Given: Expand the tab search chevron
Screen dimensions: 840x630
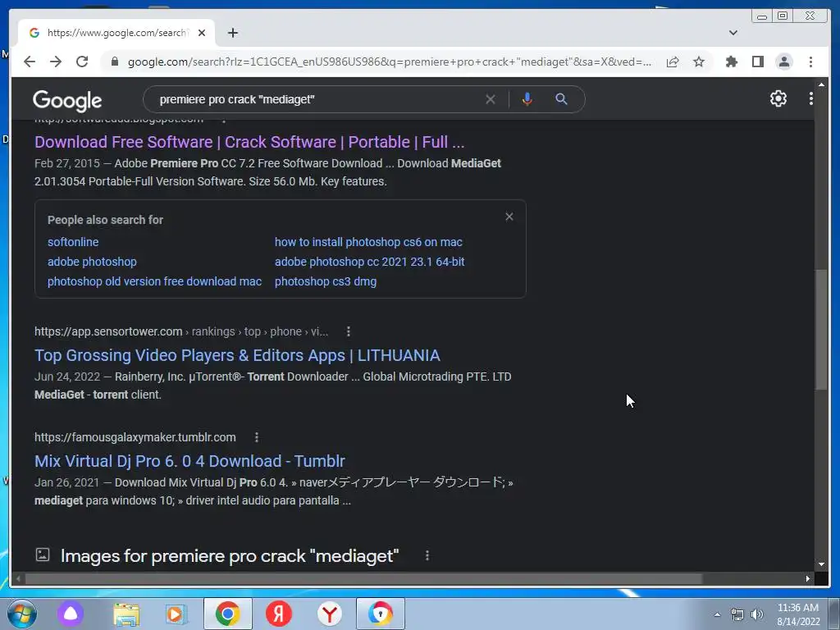Looking at the screenshot, I should pos(733,33).
